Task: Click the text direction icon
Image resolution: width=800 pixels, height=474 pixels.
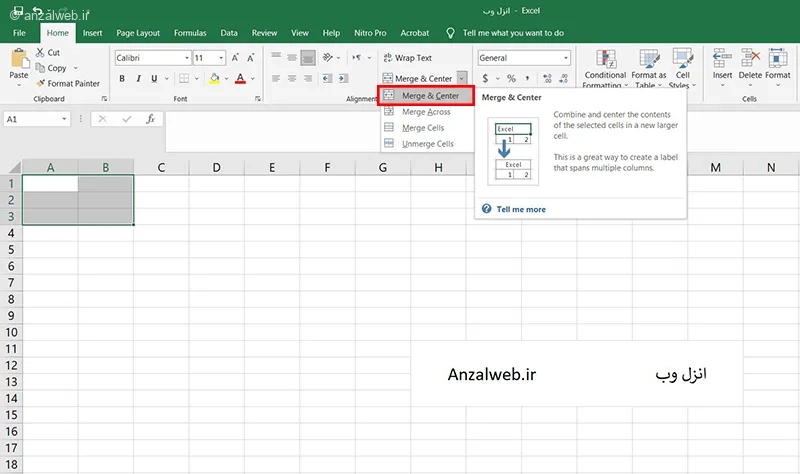Action: (x=357, y=57)
